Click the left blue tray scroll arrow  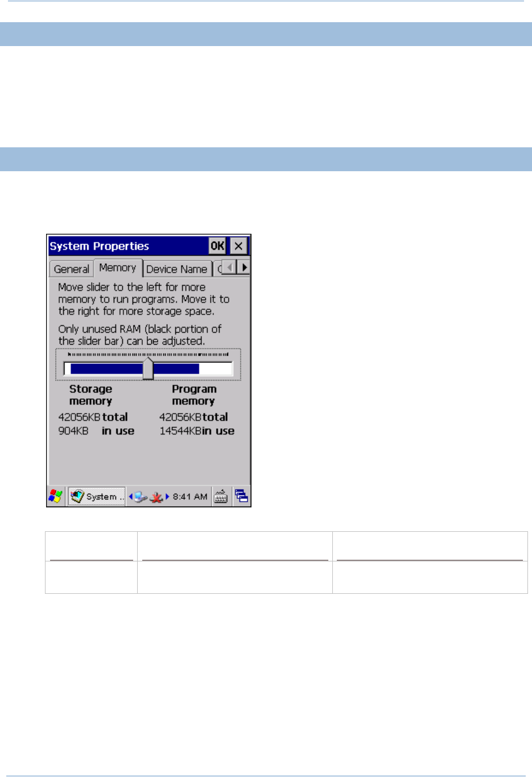pyautogui.click(x=131, y=497)
